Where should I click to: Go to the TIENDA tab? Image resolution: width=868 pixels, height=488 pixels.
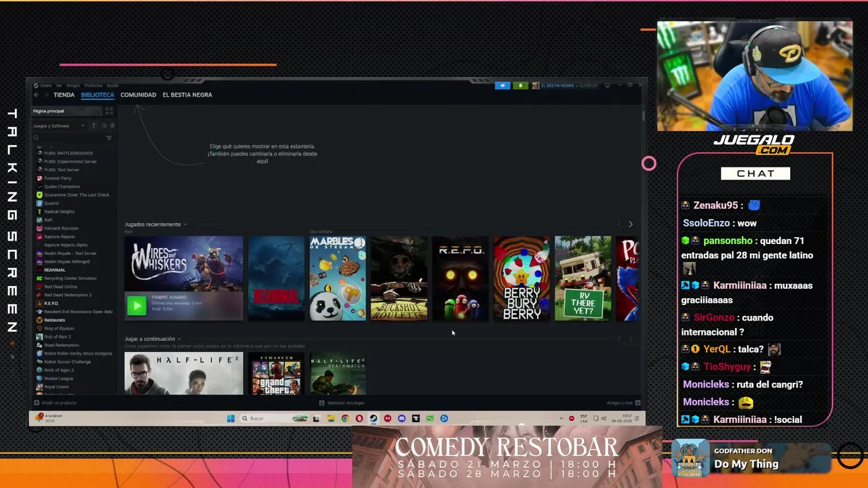click(64, 95)
